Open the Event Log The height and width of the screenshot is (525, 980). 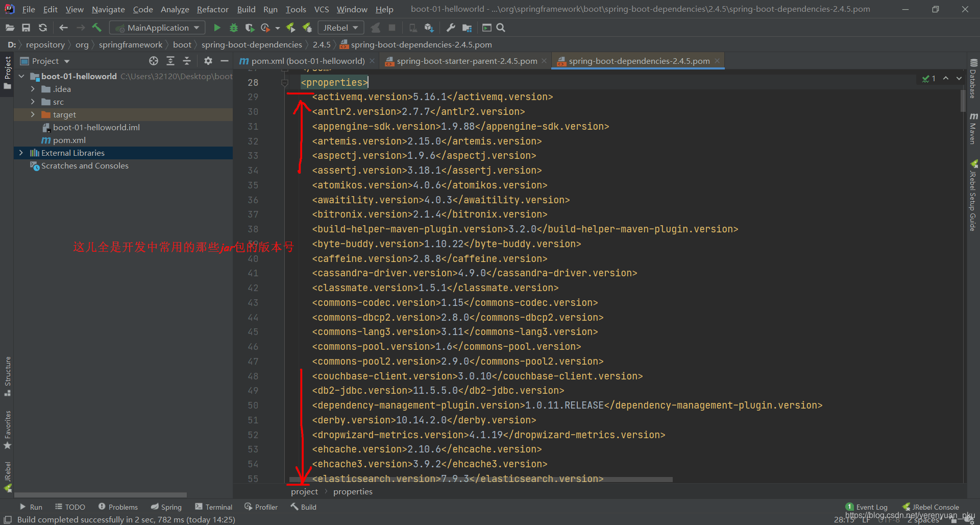866,507
